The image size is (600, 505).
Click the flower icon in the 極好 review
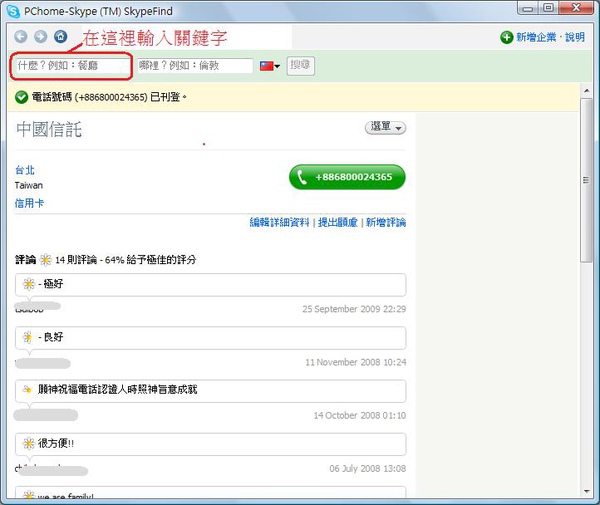(29, 284)
